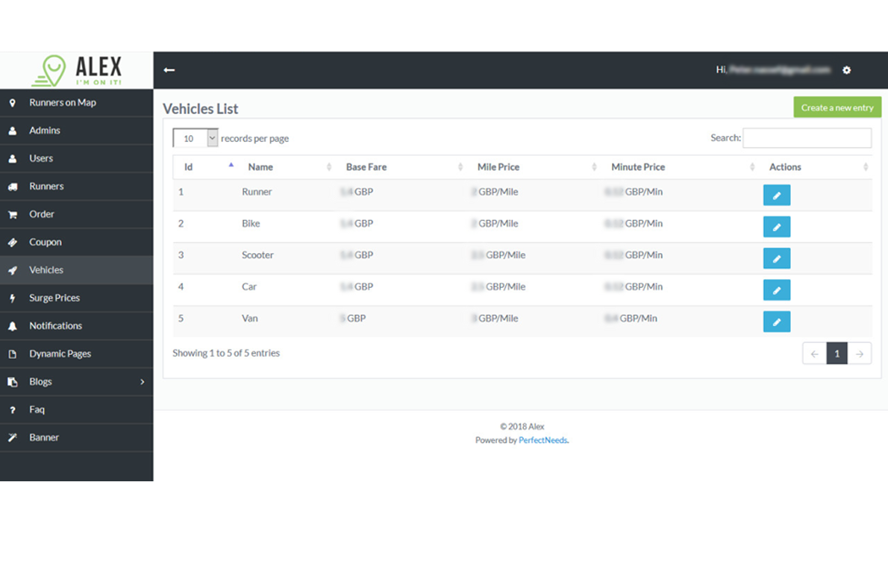The height and width of the screenshot is (588, 888).
Task: Go to next page in pagination
Action: tap(860, 354)
